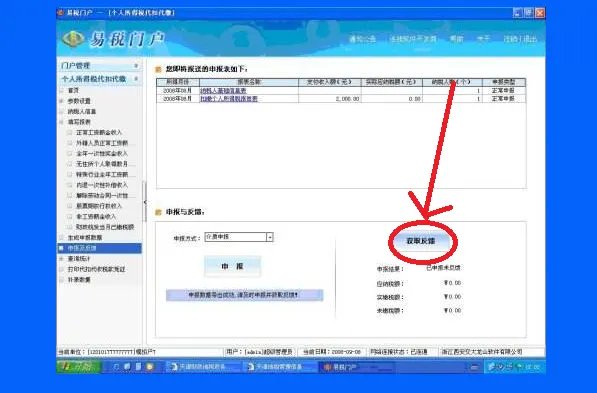
Task: Click the header menu between 通知公告 and 帮助
Action: (x=413, y=39)
